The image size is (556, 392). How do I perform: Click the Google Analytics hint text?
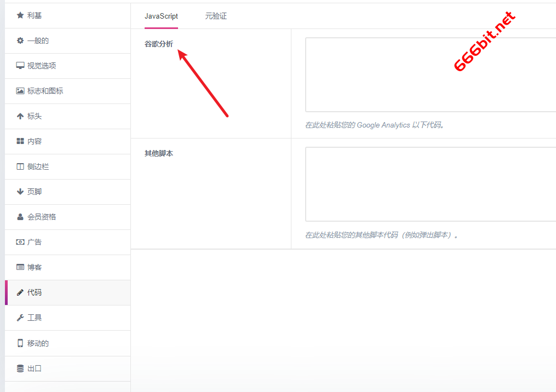click(x=375, y=125)
